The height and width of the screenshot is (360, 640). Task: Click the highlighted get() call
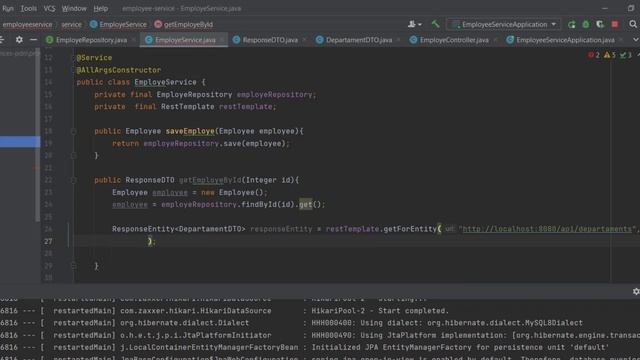305,204
